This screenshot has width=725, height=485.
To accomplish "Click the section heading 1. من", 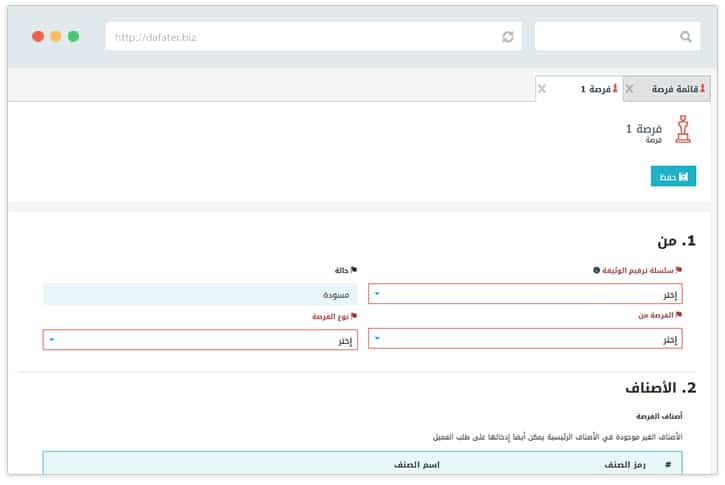I will coord(677,241).
